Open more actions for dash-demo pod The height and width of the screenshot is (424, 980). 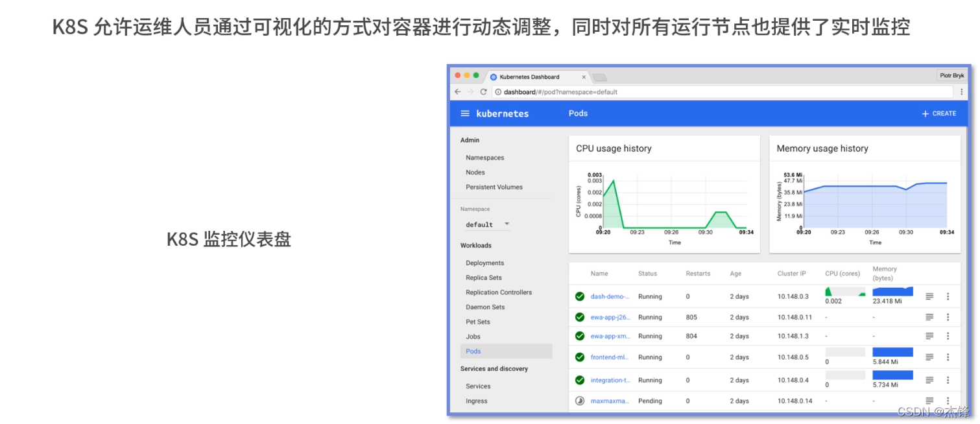tap(948, 296)
